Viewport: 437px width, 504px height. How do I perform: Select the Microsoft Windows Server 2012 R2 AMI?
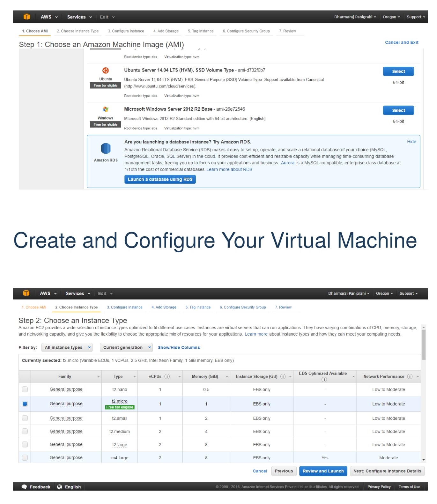(x=398, y=110)
